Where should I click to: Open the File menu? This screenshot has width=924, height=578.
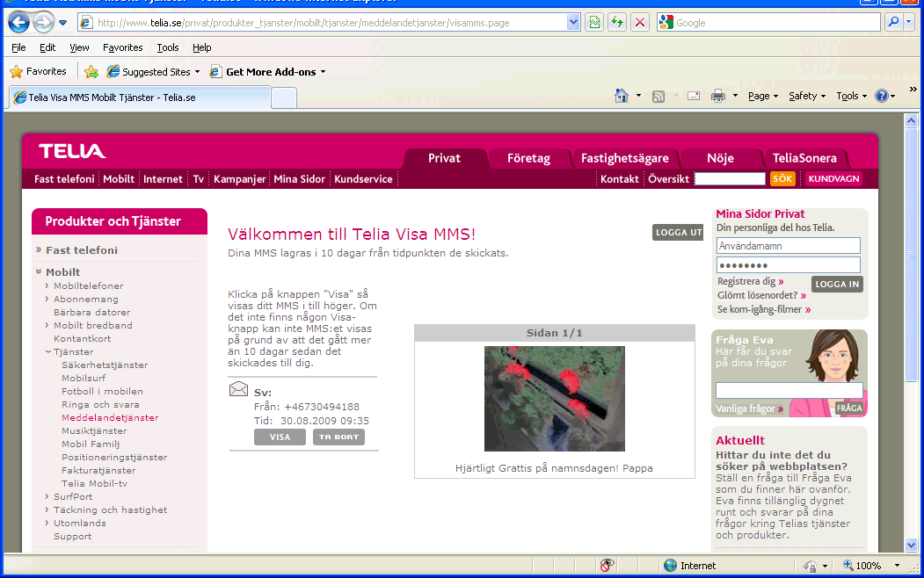tap(18, 47)
